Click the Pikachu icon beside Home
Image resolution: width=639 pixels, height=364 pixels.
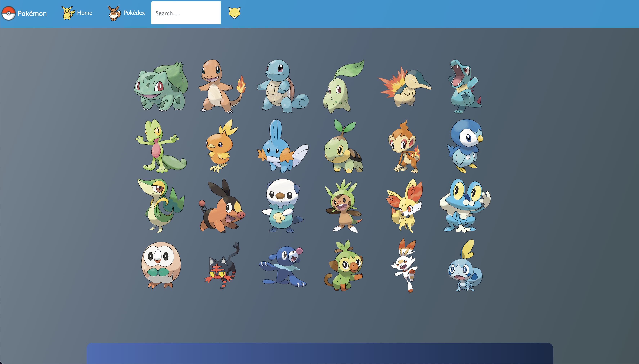coord(68,13)
